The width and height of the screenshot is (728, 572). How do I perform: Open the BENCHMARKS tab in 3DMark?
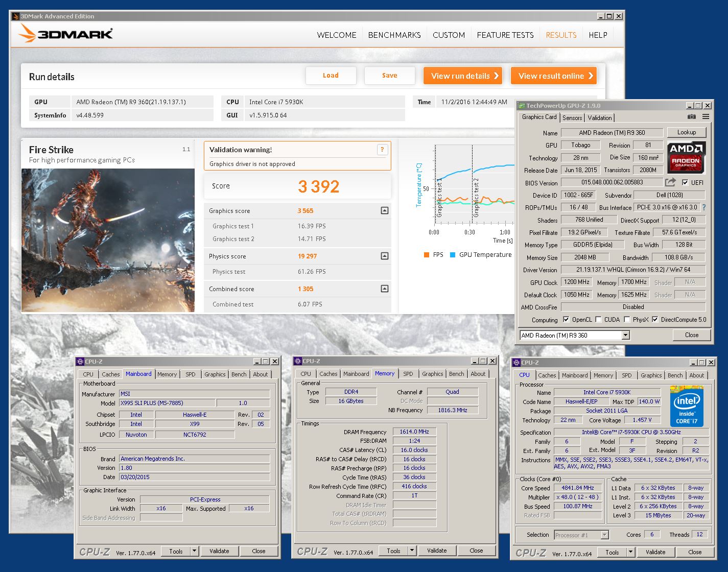[x=394, y=35]
